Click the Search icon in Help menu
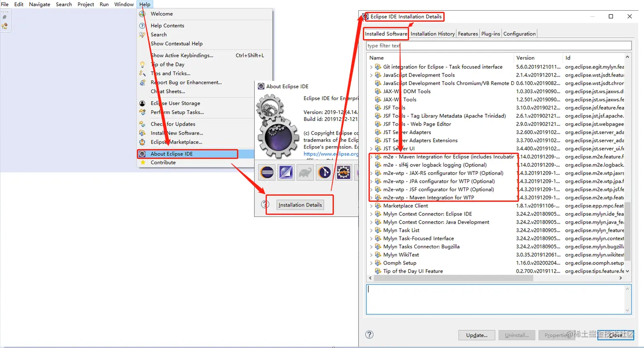This screenshot has width=644, height=348. [142, 35]
